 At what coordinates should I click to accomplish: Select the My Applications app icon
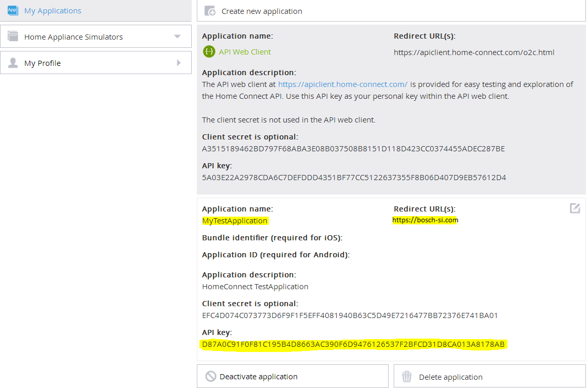[12, 10]
